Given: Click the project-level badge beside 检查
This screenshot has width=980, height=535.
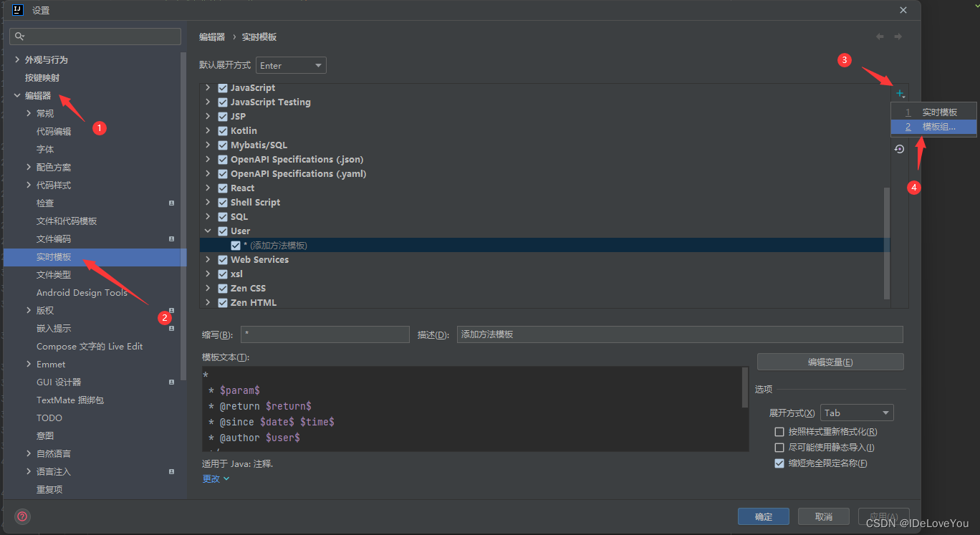Looking at the screenshot, I should coord(171,203).
